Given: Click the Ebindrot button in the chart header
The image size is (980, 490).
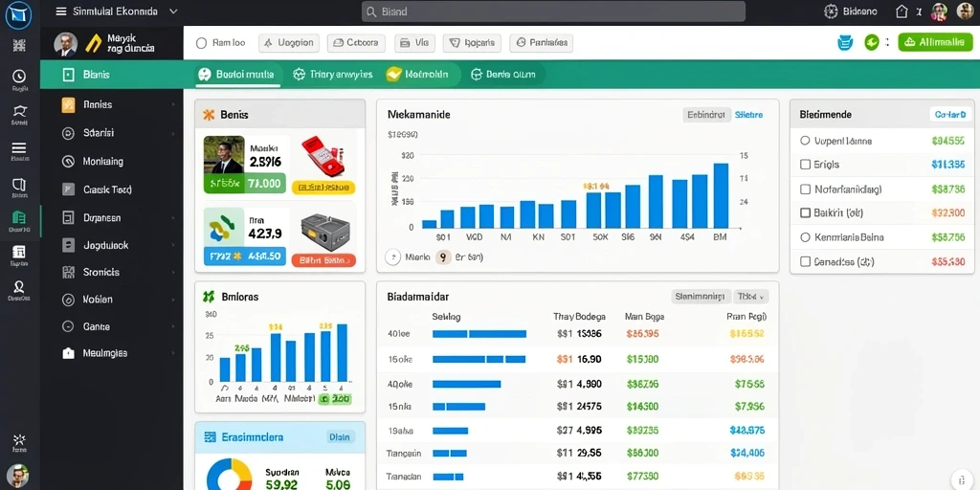Looking at the screenshot, I should click(x=706, y=115).
